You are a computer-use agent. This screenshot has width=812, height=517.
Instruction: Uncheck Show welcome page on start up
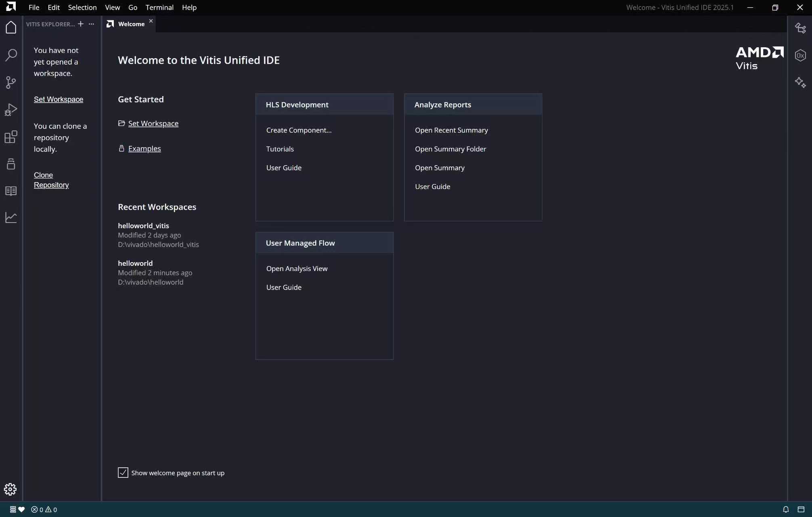click(123, 473)
